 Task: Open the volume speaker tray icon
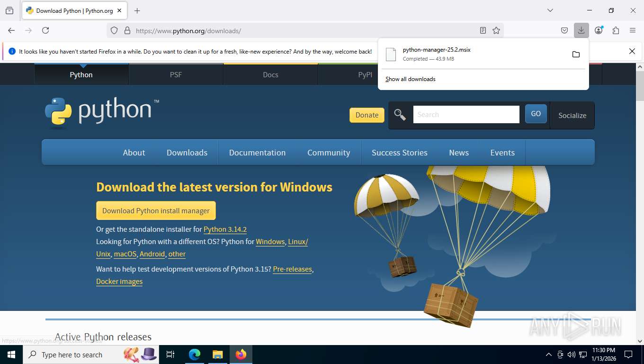point(572,355)
